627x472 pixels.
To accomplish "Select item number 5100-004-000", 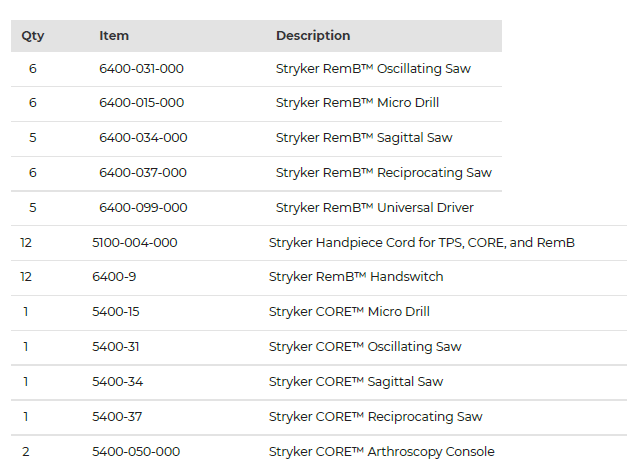I will point(135,243).
